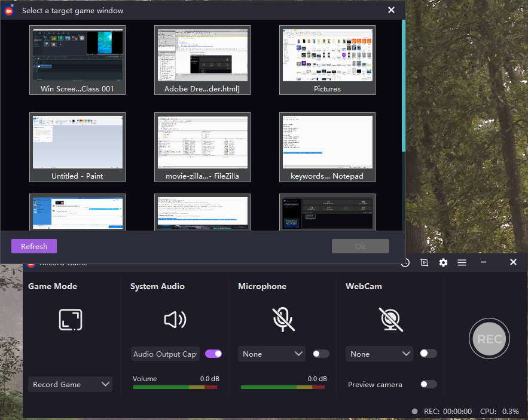This screenshot has width=528, height=420.
Task: Open the WebCam device dropdown
Action: 379,354
